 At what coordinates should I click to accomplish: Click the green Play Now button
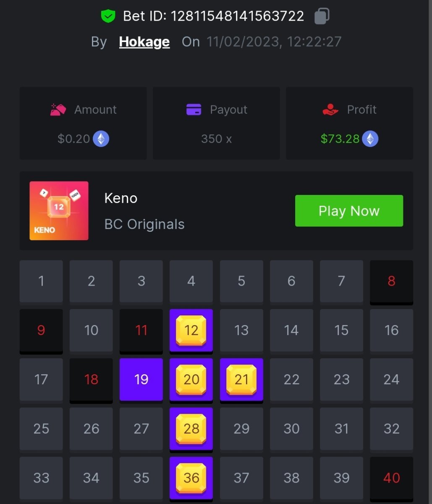click(349, 211)
